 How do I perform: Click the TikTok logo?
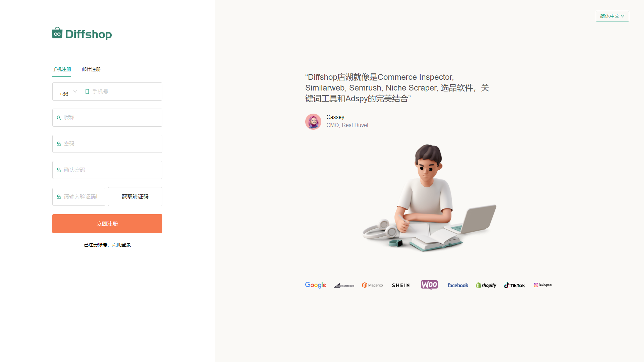click(x=515, y=285)
